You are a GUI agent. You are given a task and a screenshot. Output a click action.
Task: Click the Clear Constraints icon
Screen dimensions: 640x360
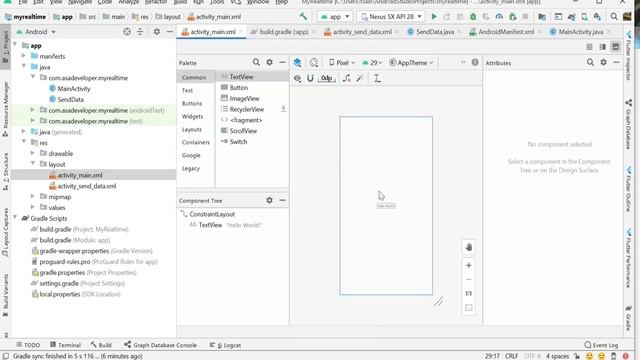point(347,78)
